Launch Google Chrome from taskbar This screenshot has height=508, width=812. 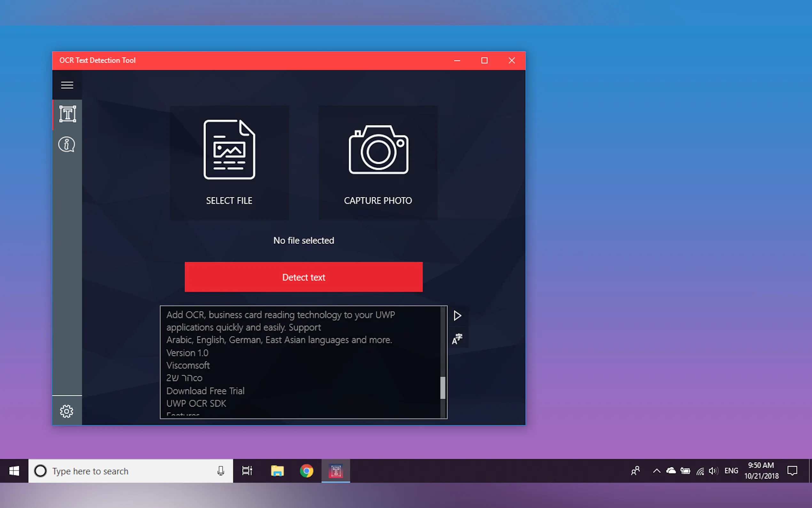307,471
